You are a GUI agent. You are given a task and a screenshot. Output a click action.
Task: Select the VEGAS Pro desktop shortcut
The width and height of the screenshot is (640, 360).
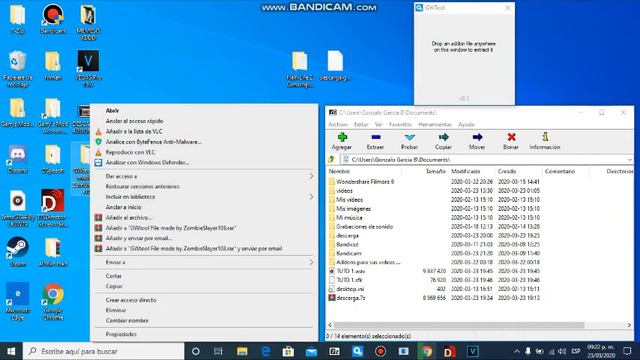coord(88,68)
